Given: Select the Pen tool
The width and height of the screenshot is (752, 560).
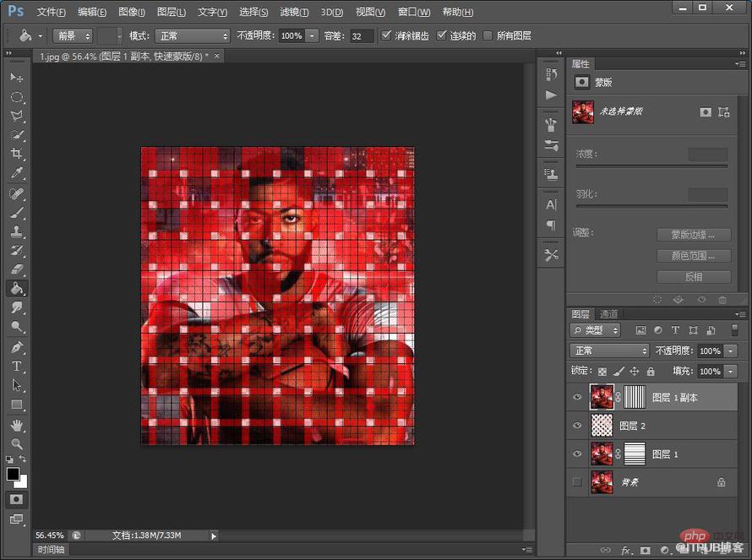Looking at the screenshot, I should pos(16,347).
